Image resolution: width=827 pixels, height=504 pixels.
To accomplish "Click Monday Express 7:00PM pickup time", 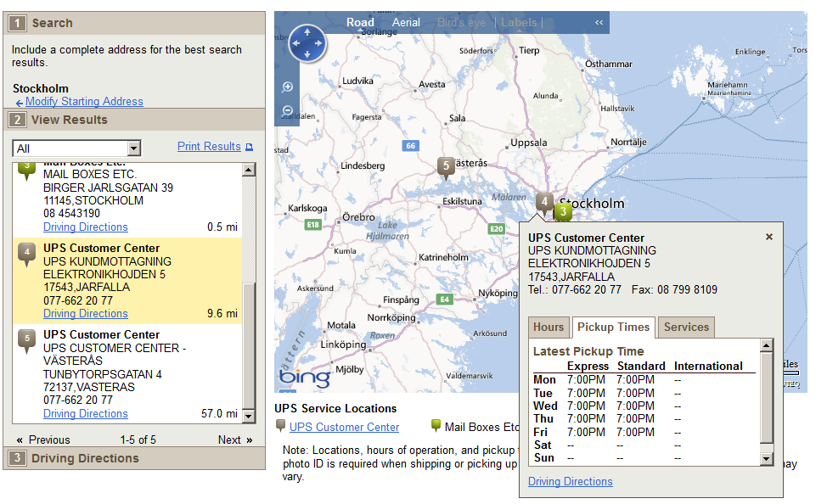I will 586,380.
